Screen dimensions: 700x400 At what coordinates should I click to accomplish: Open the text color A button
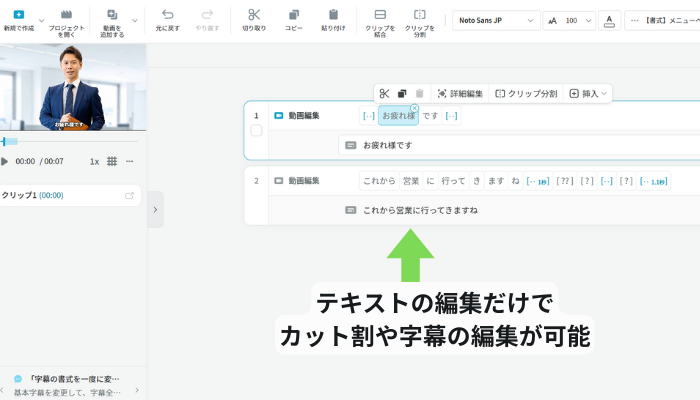click(609, 21)
